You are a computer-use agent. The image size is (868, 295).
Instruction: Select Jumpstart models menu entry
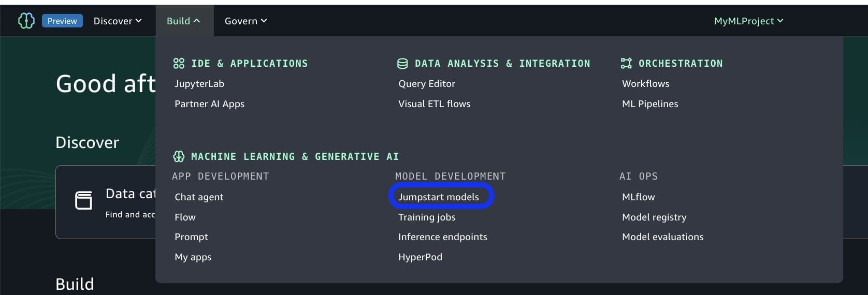[x=439, y=197]
